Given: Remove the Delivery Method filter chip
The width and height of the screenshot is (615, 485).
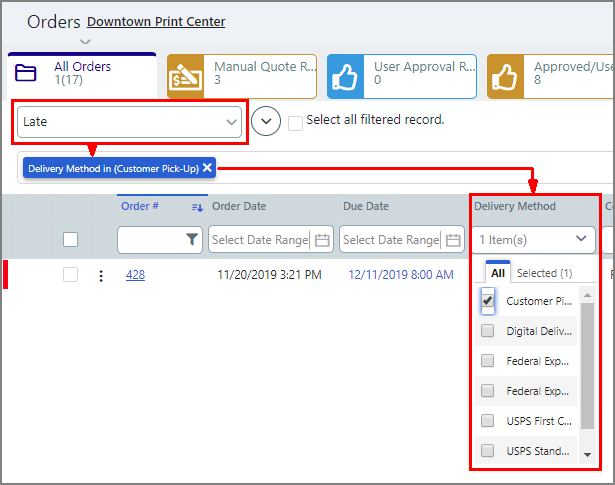Looking at the screenshot, I should pyautogui.click(x=207, y=168).
